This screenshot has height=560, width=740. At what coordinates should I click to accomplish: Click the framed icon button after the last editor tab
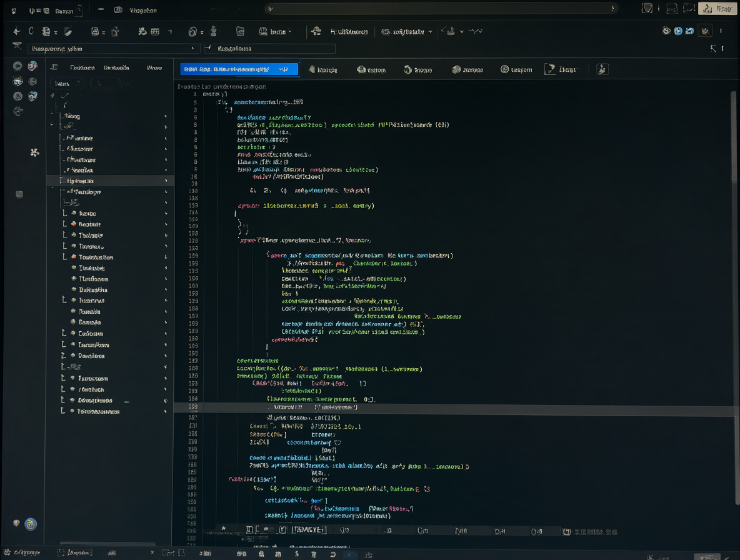[x=602, y=69]
